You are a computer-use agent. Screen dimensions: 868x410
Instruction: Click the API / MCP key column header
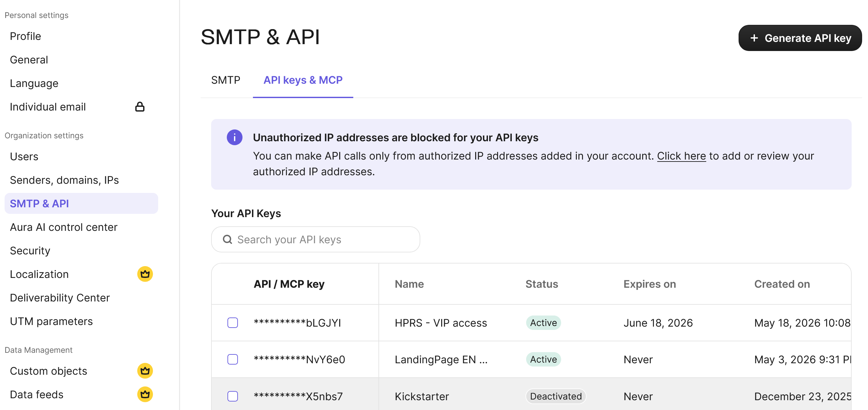coord(289,284)
